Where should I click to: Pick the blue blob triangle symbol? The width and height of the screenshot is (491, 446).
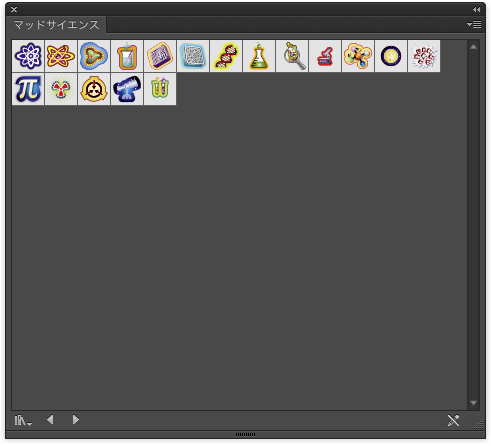(x=94, y=56)
